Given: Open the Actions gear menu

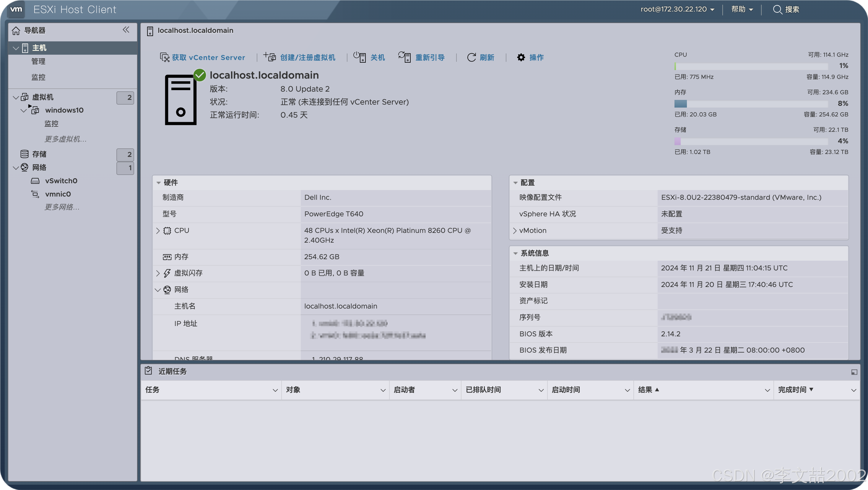Looking at the screenshot, I should coord(521,57).
